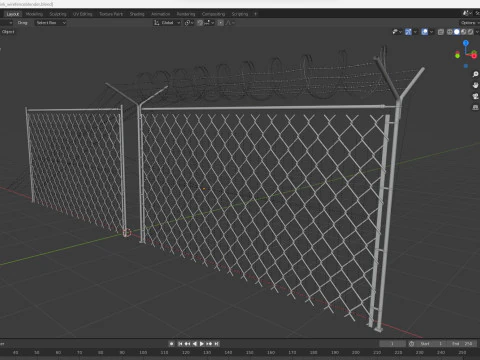480x360 pixels.
Task: Add a new workspace with plus button
Action: pos(256,14)
